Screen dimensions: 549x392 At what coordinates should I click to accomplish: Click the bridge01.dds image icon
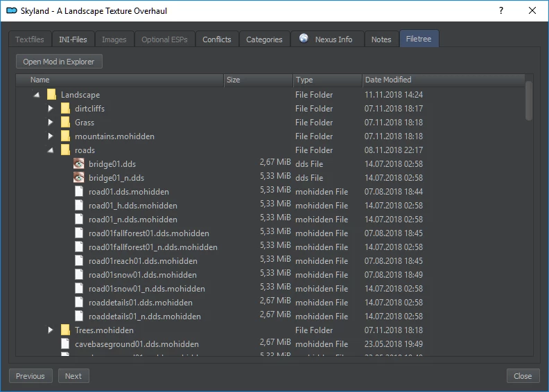79,163
